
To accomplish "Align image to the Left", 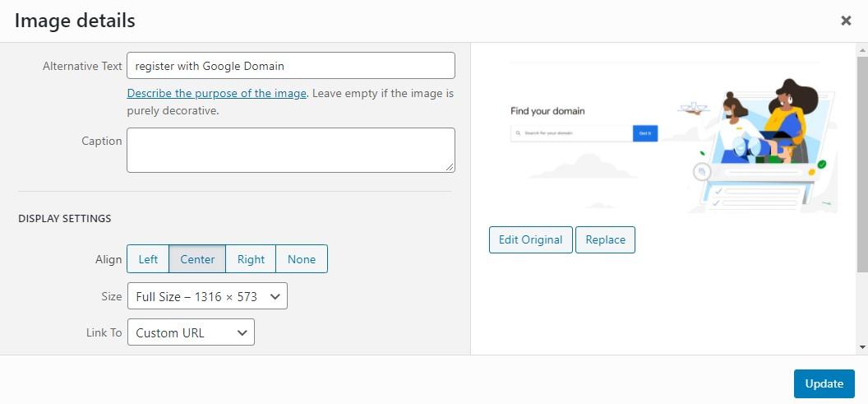I will coord(148,259).
